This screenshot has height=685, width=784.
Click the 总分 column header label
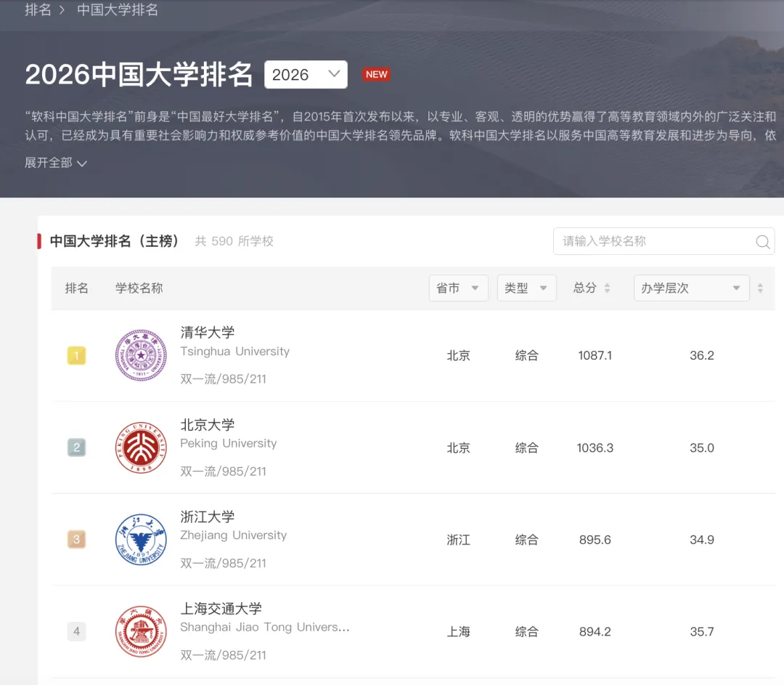click(585, 288)
